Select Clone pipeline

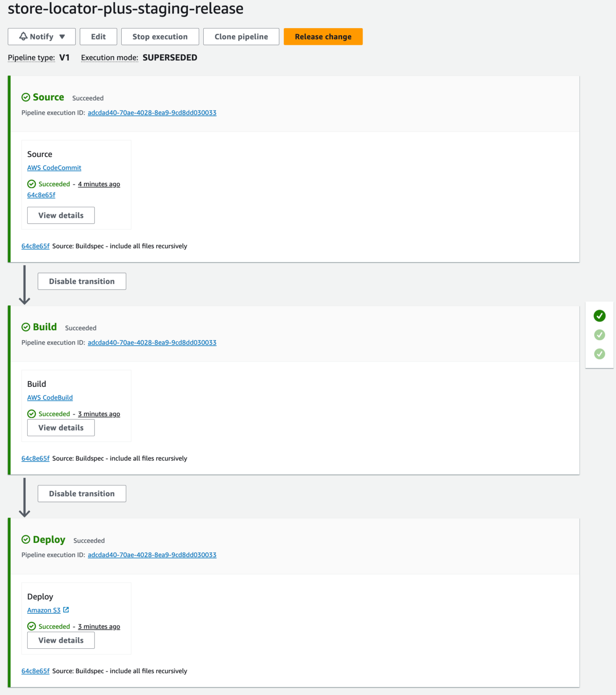pyautogui.click(x=241, y=37)
